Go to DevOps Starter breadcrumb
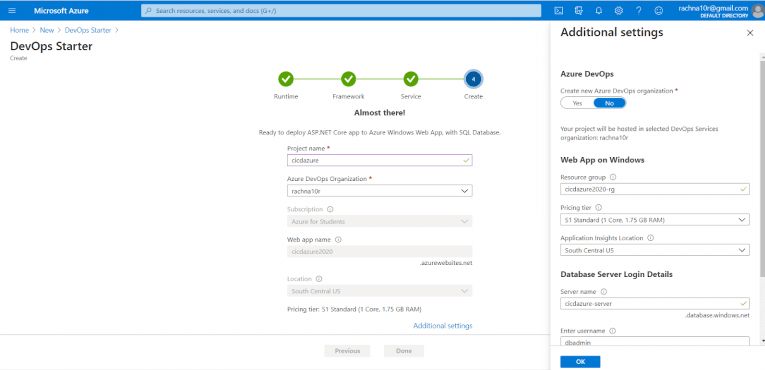Image resolution: width=765 pixels, height=370 pixels. point(88,30)
